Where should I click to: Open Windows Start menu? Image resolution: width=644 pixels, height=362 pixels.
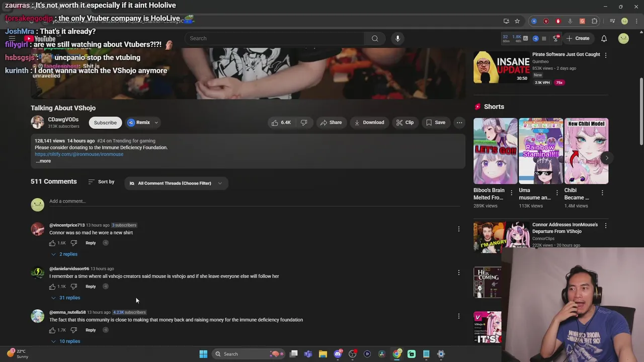(203, 354)
